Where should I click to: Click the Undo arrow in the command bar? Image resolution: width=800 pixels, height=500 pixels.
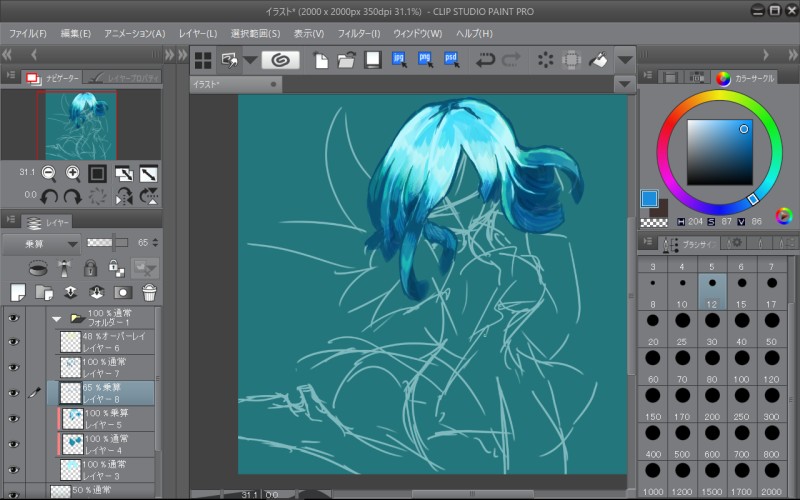485,60
